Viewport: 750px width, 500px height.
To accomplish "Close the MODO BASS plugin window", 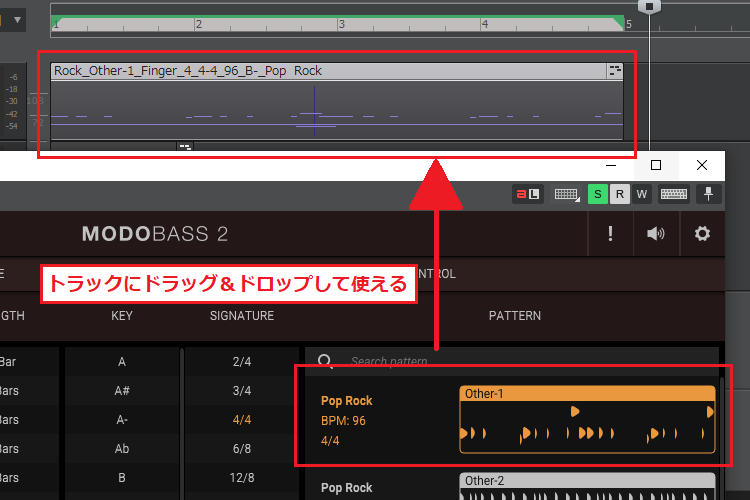I will (x=702, y=165).
